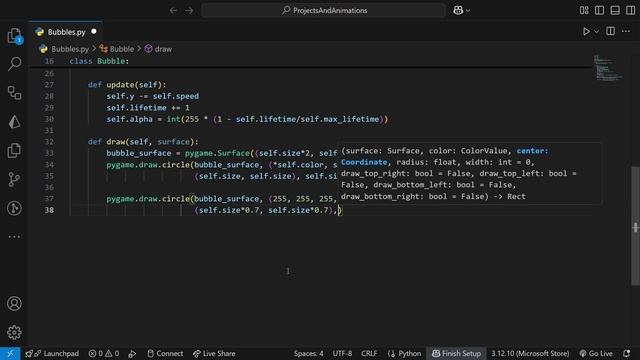Go forward in navigation history
Image resolution: width=640 pixels, height=360 pixels.
coord(189,11)
